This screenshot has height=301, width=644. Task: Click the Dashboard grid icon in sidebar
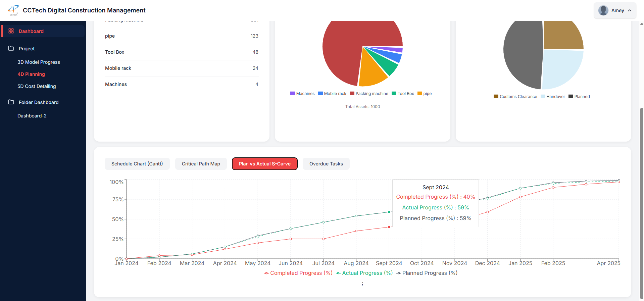(x=11, y=31)
